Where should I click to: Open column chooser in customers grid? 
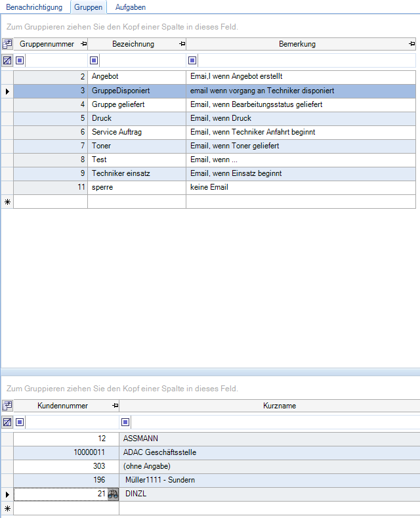pyautogui.click(x=7, y=406)
